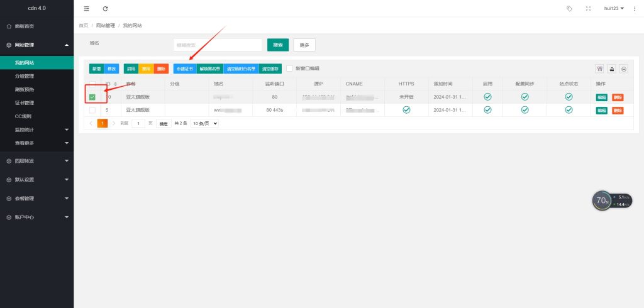
Task: Click the refresh icon in top bar
Action: tap(105, 9)
